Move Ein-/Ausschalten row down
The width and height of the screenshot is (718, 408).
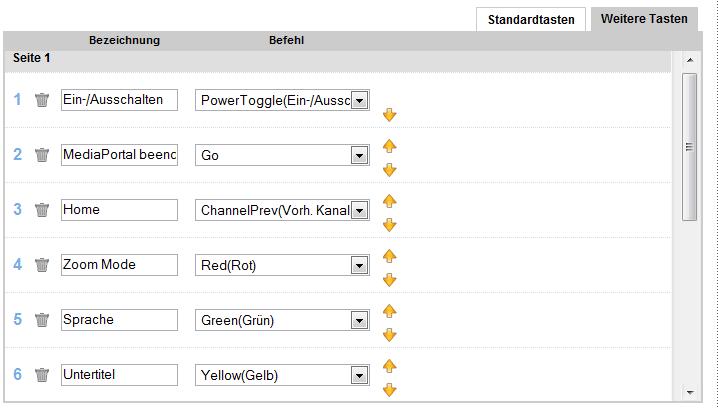pos(390,115)
